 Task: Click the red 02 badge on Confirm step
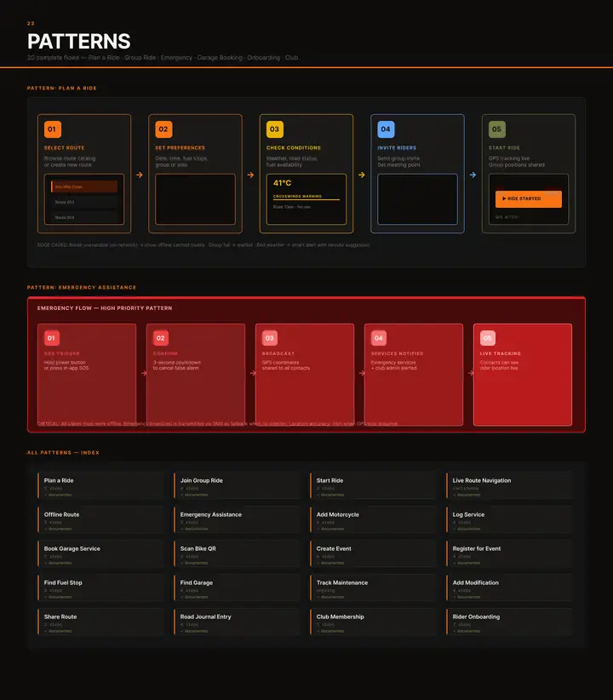point(160,338)
